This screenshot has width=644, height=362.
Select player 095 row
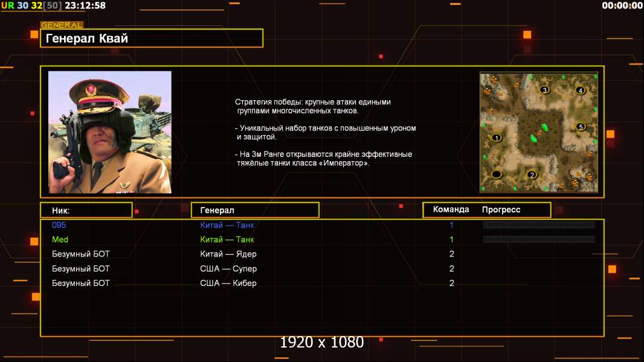click(322, 225)
